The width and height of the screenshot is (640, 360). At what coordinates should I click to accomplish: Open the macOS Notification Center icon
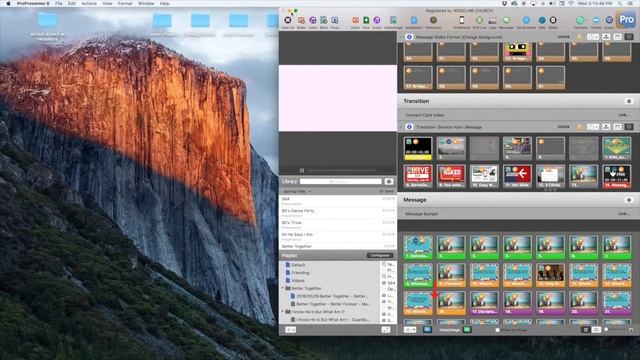pyautogui.click(x=631, y=3)
